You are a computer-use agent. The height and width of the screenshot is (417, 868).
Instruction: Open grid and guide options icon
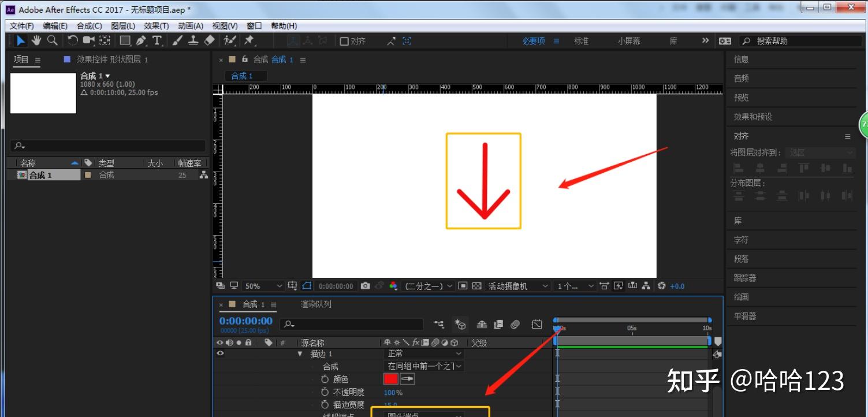pyautogui.click(x=292, y=286)
